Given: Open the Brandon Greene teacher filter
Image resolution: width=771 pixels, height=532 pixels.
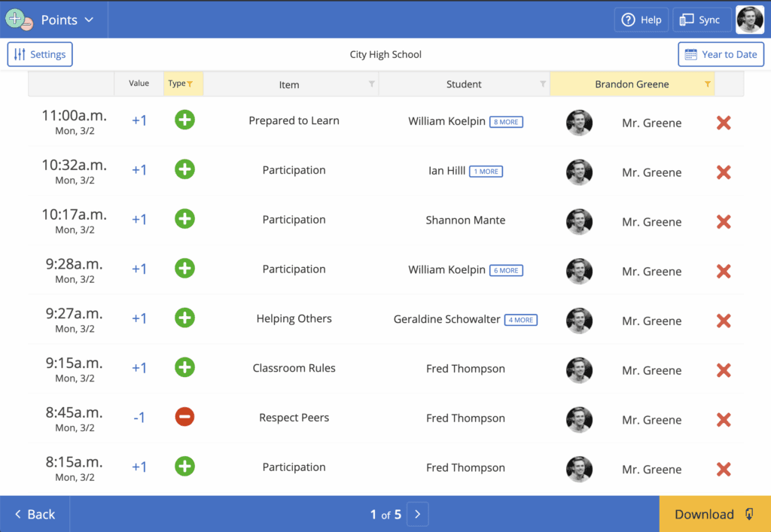Looking at the screenshot, I should [707, 84].
